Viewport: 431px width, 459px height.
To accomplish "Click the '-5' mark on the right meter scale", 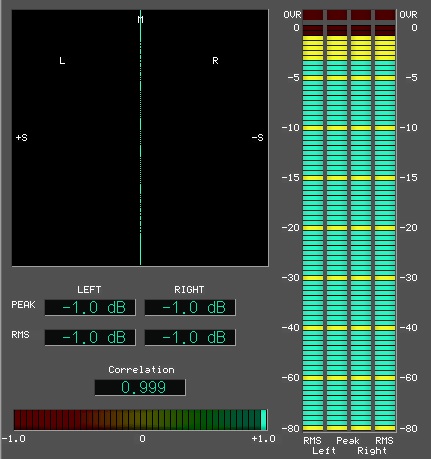I will pyautogui.click(x=411, y=78).
